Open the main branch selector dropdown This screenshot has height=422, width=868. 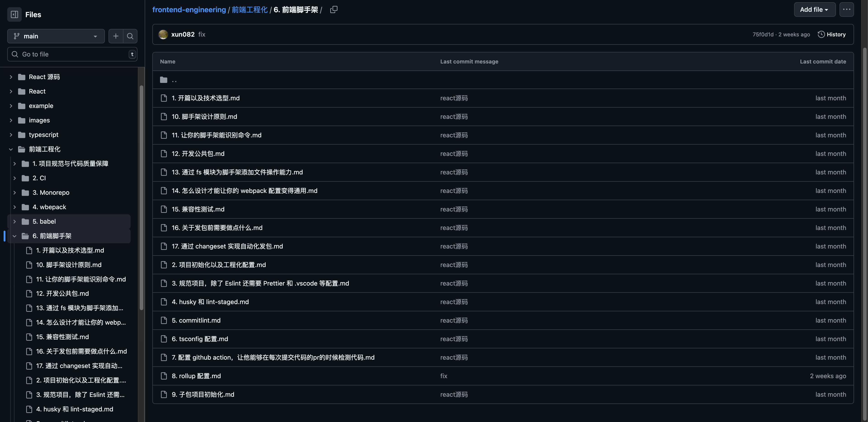[x=56, y=36]
